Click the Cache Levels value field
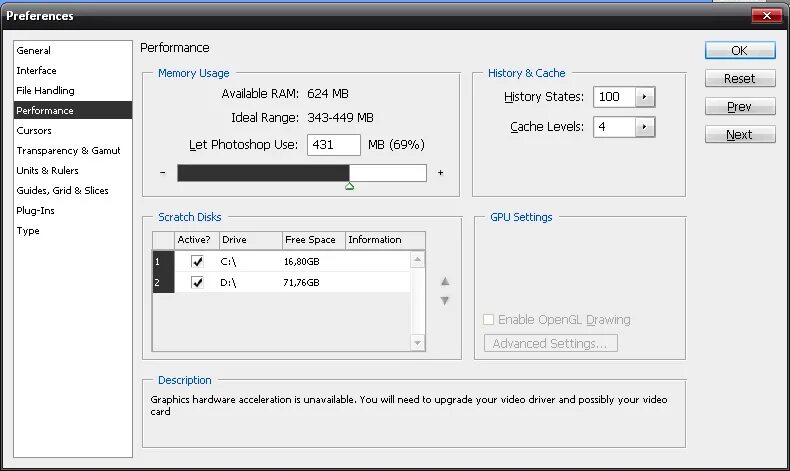The height and width of the screenshot is (471, 790). 615,127
